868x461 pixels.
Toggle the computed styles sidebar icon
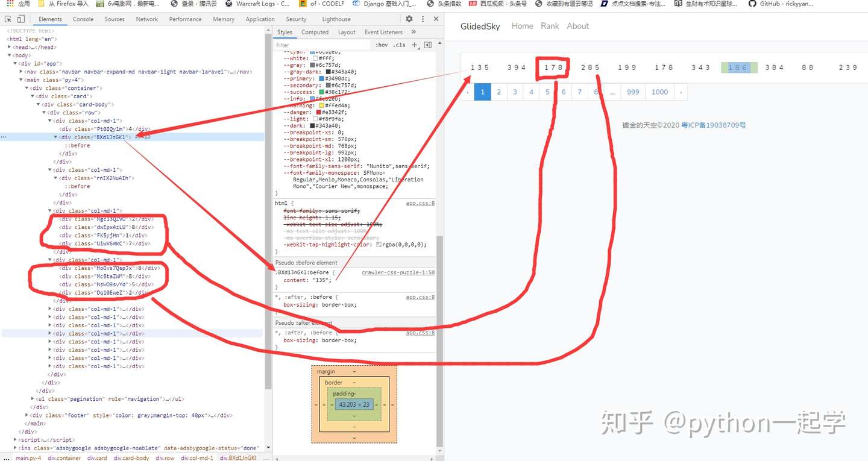pos(428,45)
